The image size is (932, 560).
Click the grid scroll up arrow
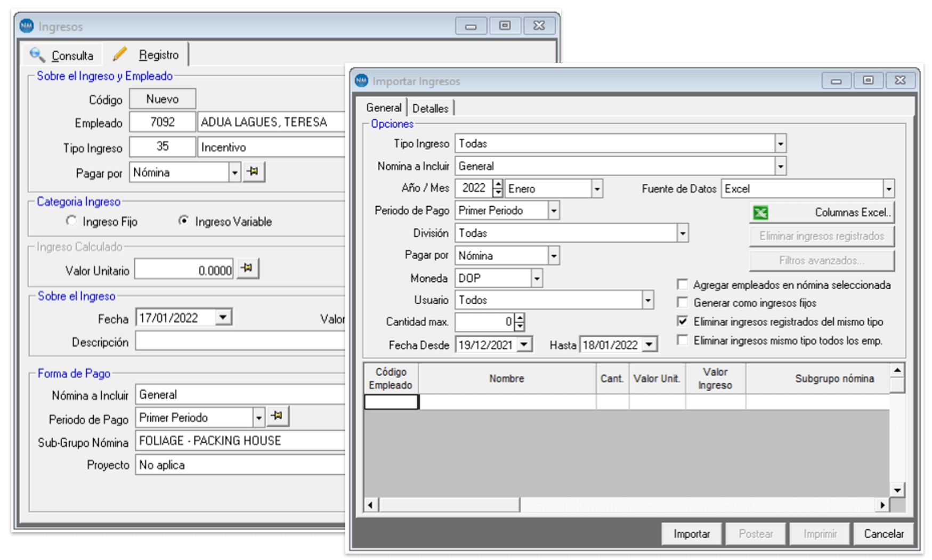click(897, 370)
